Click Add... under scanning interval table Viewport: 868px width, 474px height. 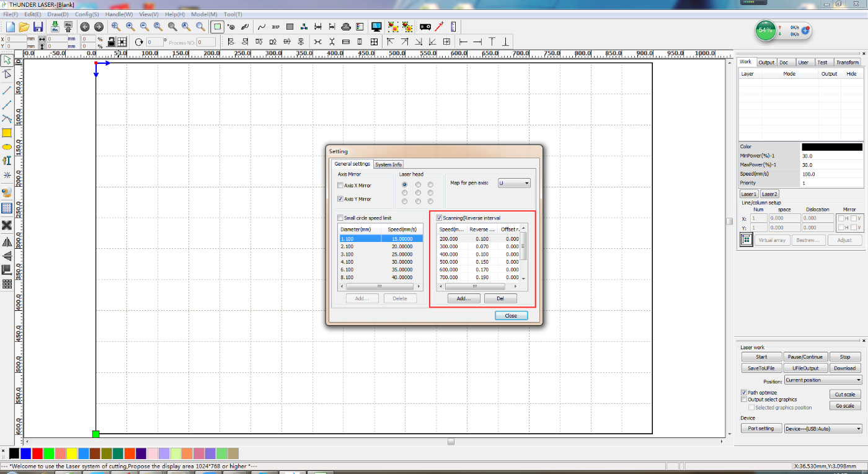[464, 298]
